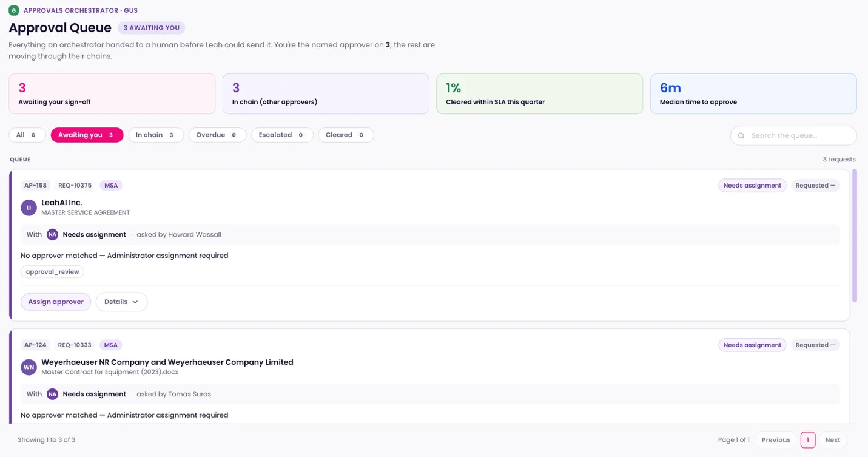868x457 pixels.
Task: Click 'asked by Howard Wassall' text
Action: click(x=179, y=234)
